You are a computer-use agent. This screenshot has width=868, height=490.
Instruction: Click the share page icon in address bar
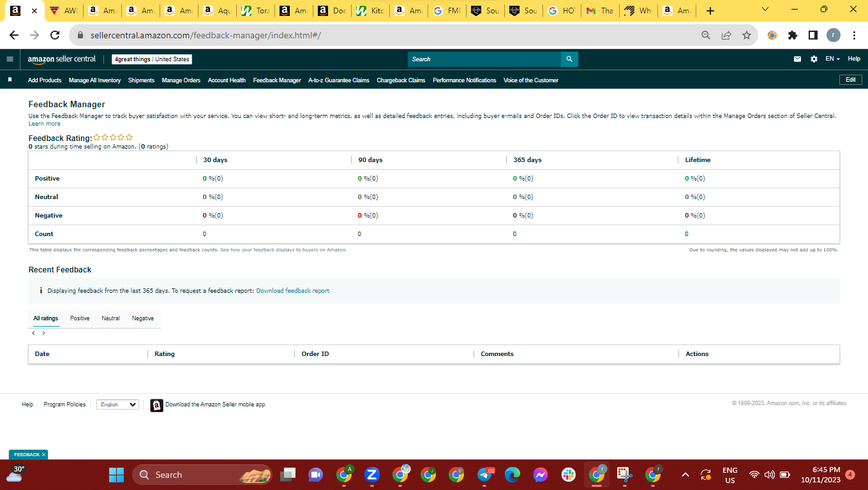point(726,35)
